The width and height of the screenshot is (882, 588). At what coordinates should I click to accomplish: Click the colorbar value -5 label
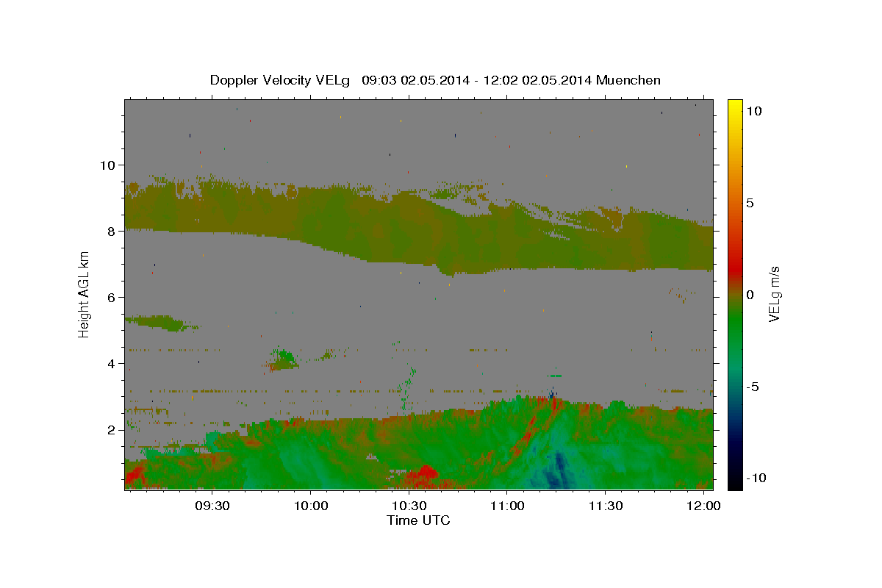[x=753, y=387]
